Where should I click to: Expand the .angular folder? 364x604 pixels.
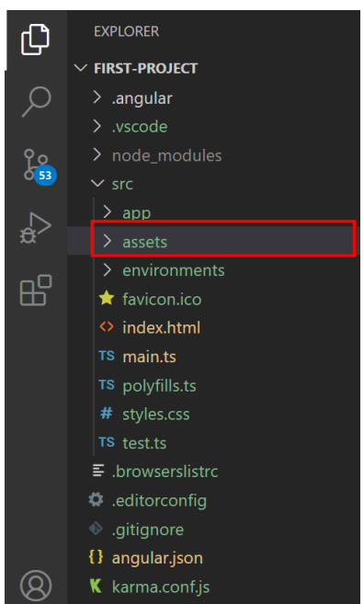[x=214, y=97]
